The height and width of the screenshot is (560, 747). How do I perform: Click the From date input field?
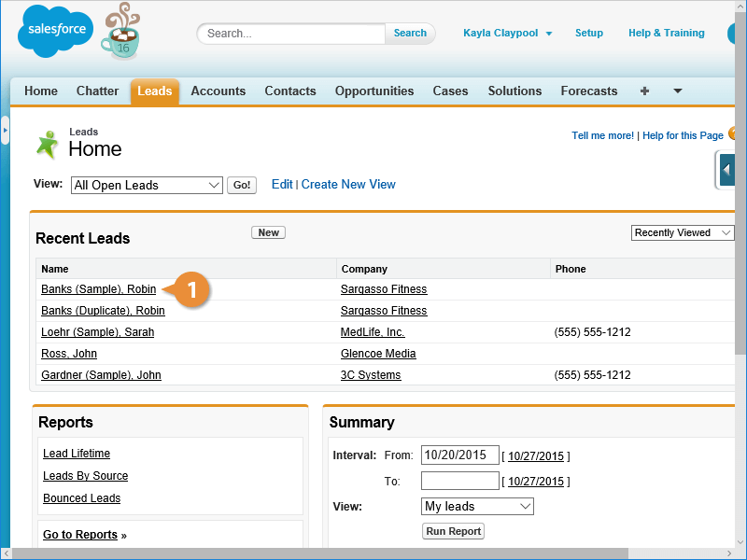(x=459, y=455)
